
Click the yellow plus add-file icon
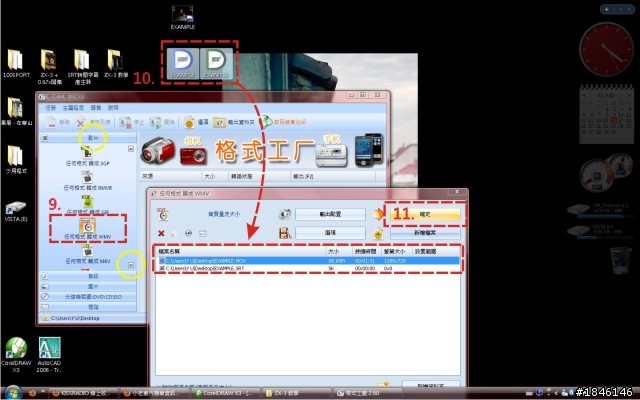[378, 233]
